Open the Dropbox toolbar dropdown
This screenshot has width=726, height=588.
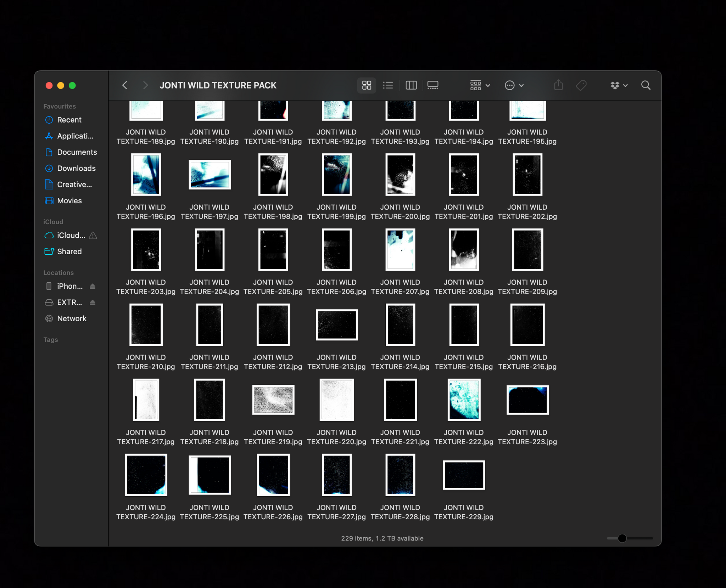point(619,85)
